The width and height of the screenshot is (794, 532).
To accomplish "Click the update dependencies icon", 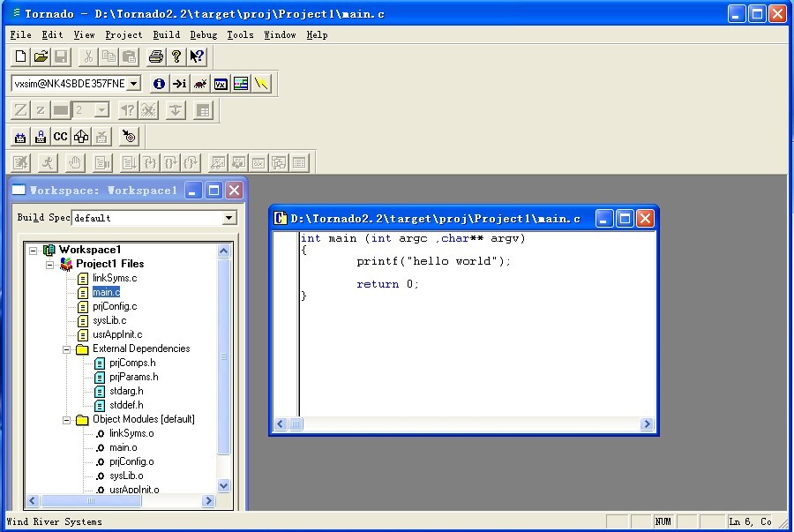I will (x=81, y=136).
